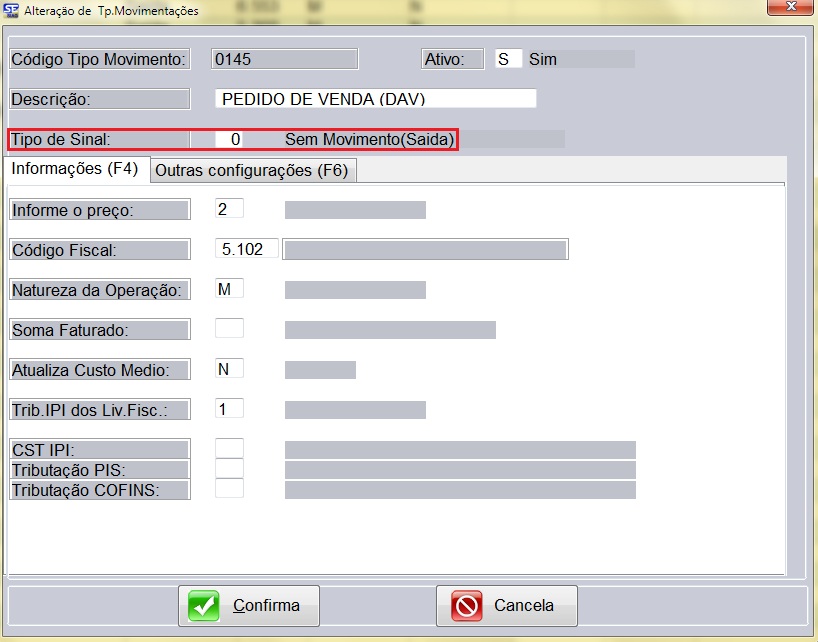The image size is (818, 642).
Task: Focus the Natureza da Operação field
Action: coord(229,289)
